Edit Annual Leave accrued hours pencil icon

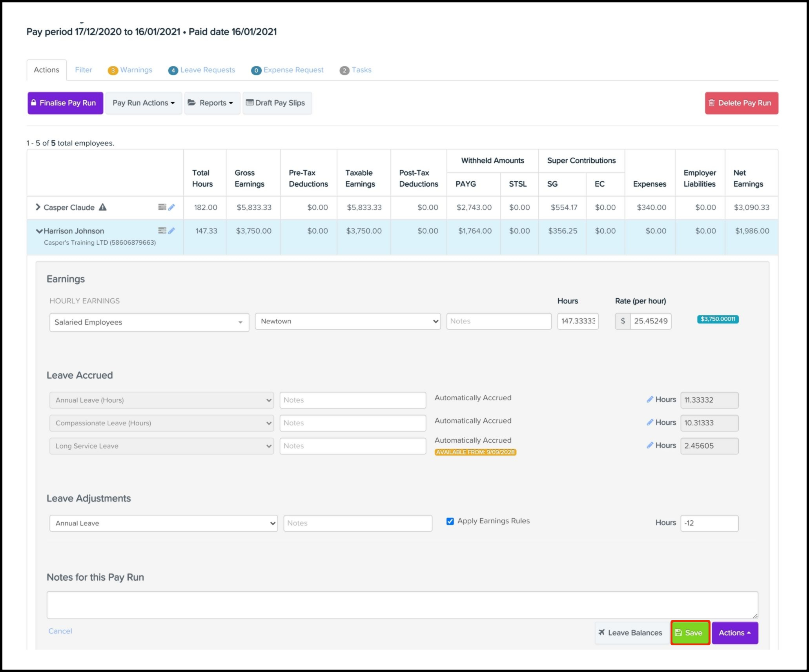(650, 400)
